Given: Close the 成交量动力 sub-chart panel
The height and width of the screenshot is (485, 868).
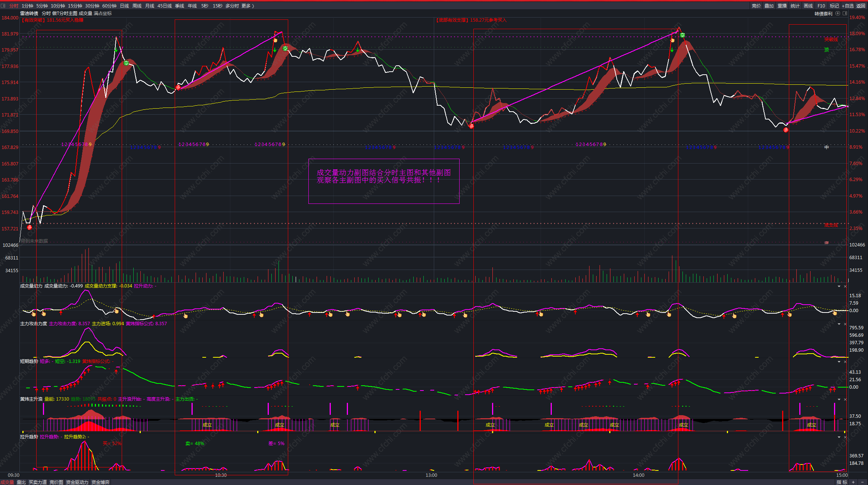Looking at the screenshot, I should [x=845, y=286].
